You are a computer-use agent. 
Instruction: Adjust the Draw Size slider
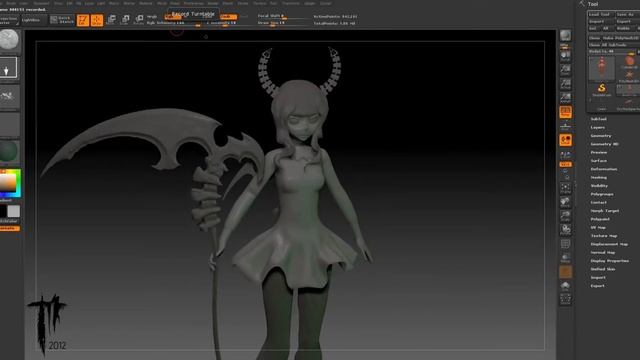tap(284, 23)
